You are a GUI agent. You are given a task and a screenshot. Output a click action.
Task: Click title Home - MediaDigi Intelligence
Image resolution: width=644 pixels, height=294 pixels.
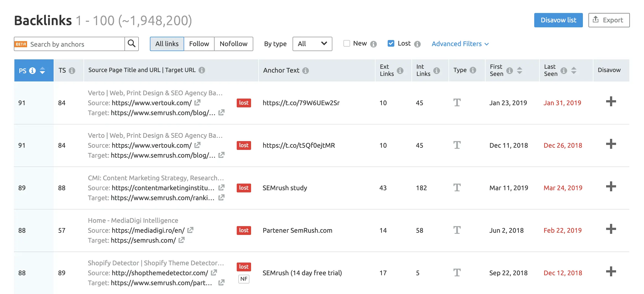[x=133, y=221]
